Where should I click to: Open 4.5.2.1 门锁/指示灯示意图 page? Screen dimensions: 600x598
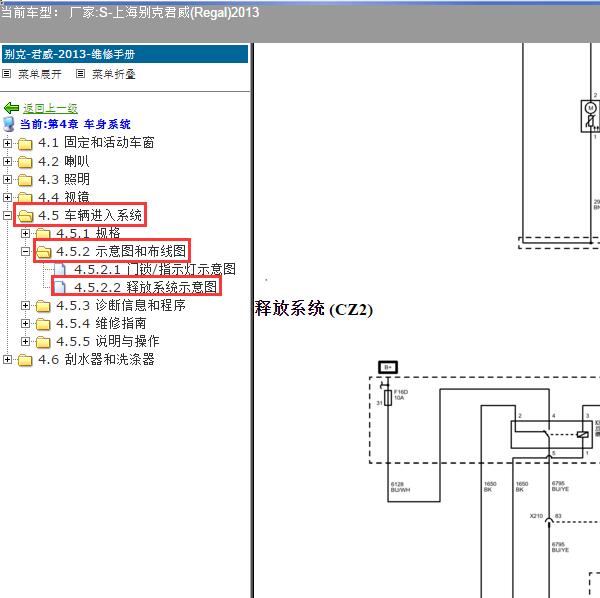pos(155,269)
